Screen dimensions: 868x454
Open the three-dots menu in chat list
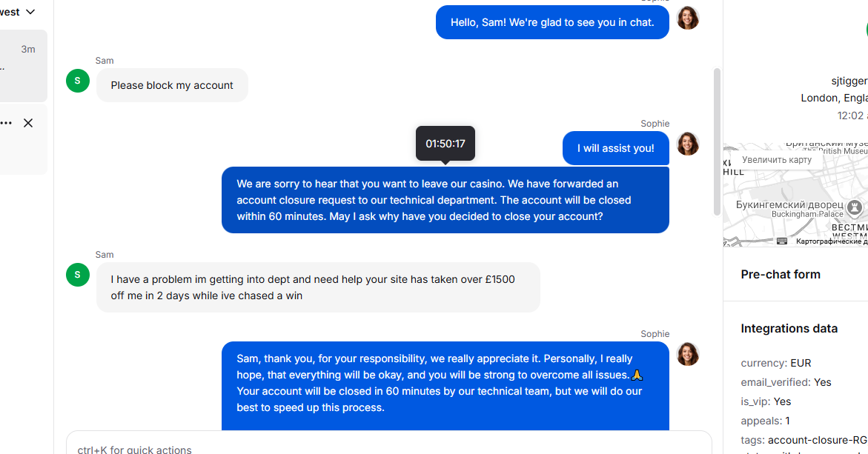click(x=6, y=123)
